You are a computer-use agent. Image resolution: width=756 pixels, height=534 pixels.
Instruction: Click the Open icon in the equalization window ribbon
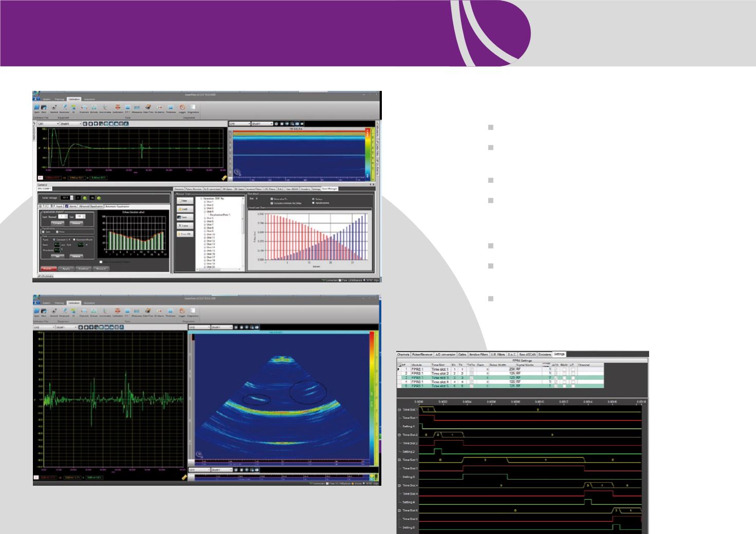36,108
